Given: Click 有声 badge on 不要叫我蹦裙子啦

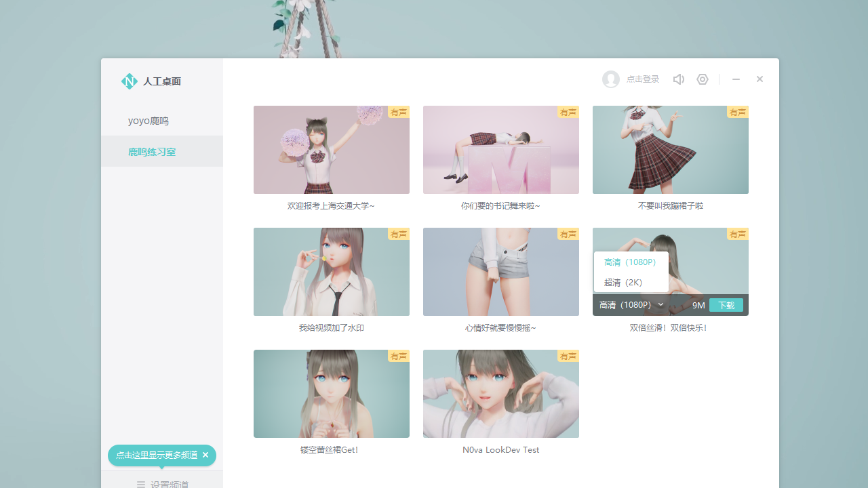Looking at the screenshot, I should [737, 112].
